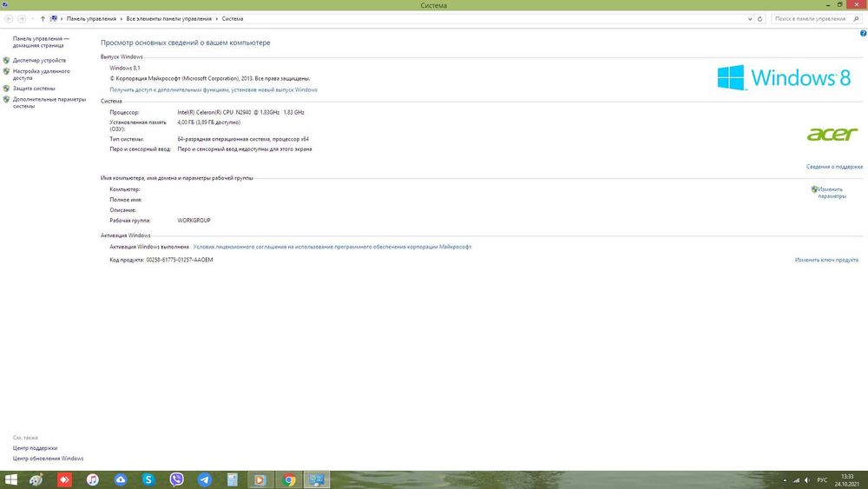Click the window system menu icon in title bar
This screenshot has width=868, height=489.
tap(5, 5)
